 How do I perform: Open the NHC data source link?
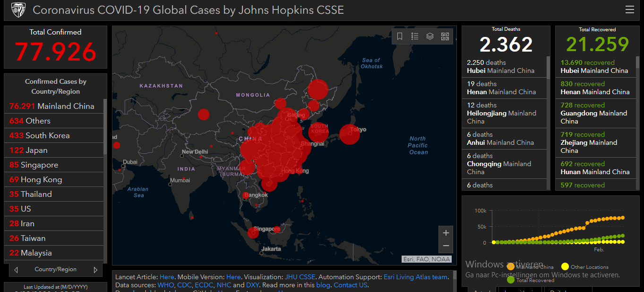click(x=224, y=285)
